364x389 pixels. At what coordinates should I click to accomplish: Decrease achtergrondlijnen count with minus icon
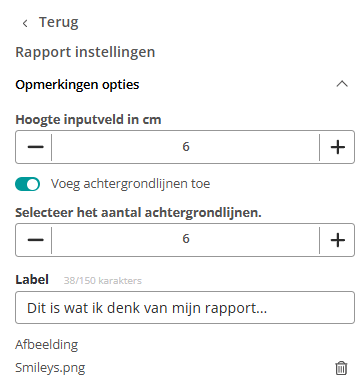pyautogui.click(x=36, y=240)
